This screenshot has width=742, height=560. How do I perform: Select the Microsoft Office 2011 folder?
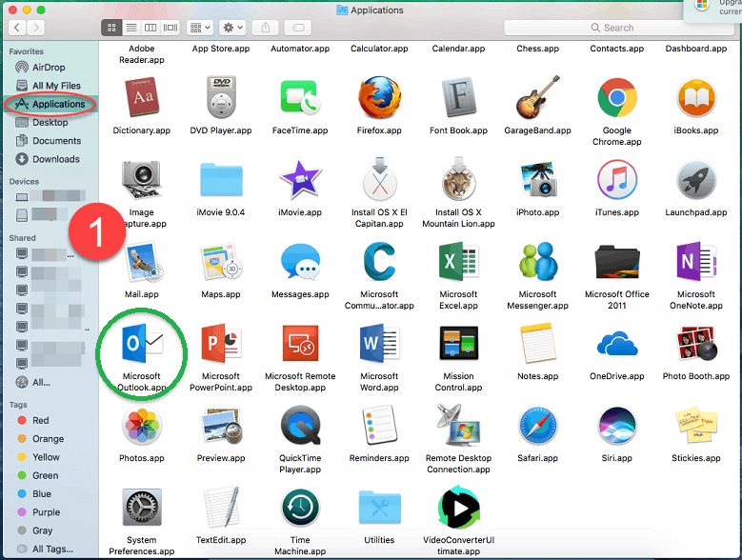tap(617, 262)
